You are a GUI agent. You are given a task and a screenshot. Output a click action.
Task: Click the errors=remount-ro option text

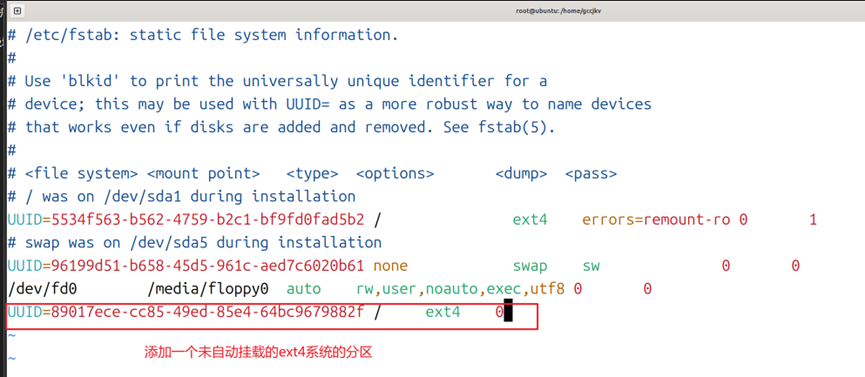[x=656, y=220]
